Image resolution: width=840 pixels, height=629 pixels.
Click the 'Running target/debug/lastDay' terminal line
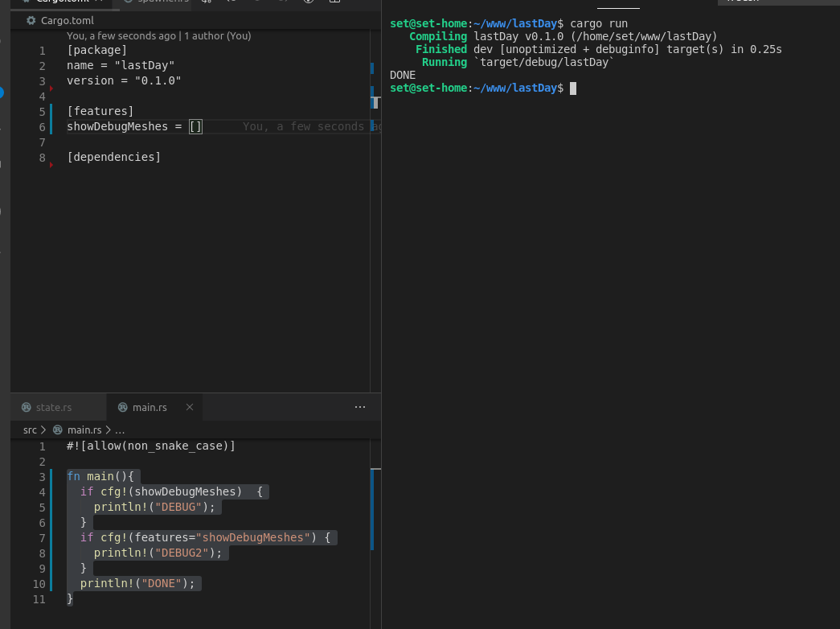pyautogui.click(x=518, y=62)
